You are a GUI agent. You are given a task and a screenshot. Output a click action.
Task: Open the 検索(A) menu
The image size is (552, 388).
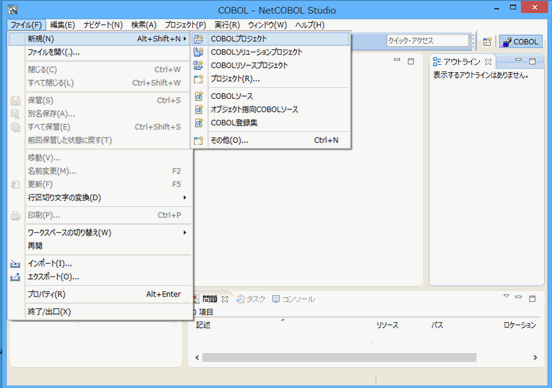point(144,25)
